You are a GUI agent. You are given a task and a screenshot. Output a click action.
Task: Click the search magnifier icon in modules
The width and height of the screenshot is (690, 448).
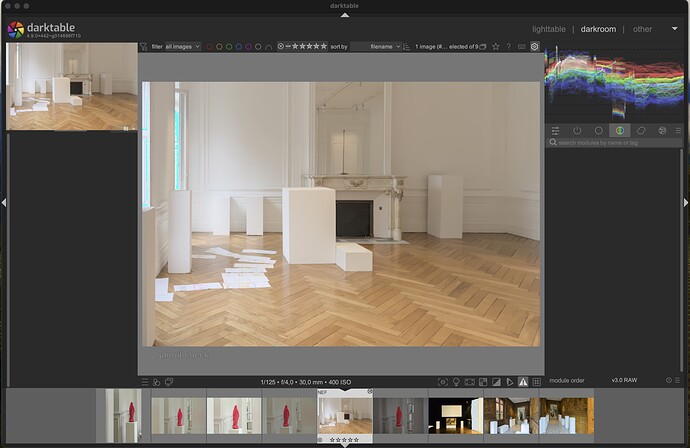pyautogui.click(x=553, y=143)
